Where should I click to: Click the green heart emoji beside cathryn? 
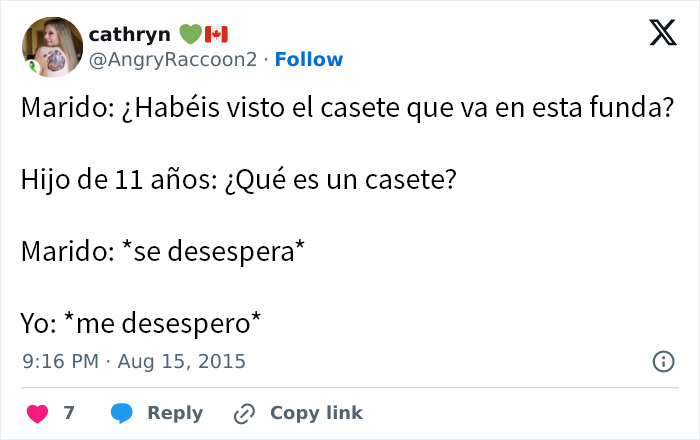190,34
